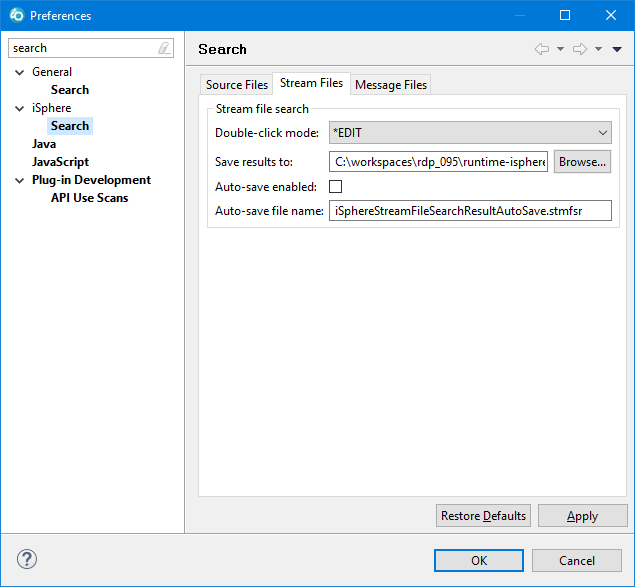
Task: Switch to the Message Files tab
Action: [391, 85]
